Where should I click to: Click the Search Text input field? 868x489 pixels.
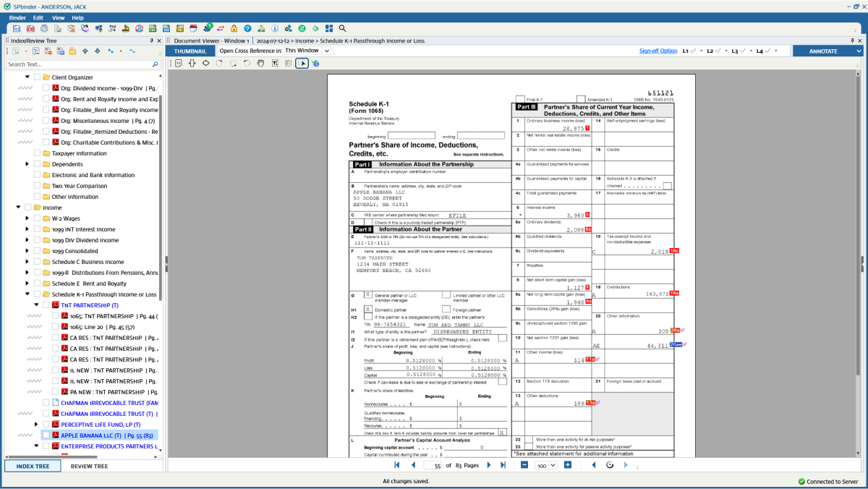tap(78, 64)
